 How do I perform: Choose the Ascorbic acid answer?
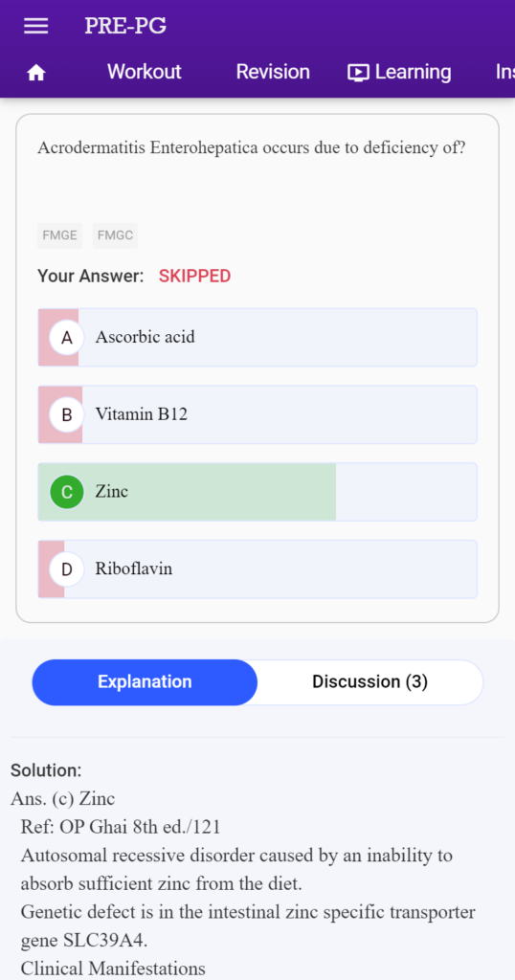(x=257, y=338)
